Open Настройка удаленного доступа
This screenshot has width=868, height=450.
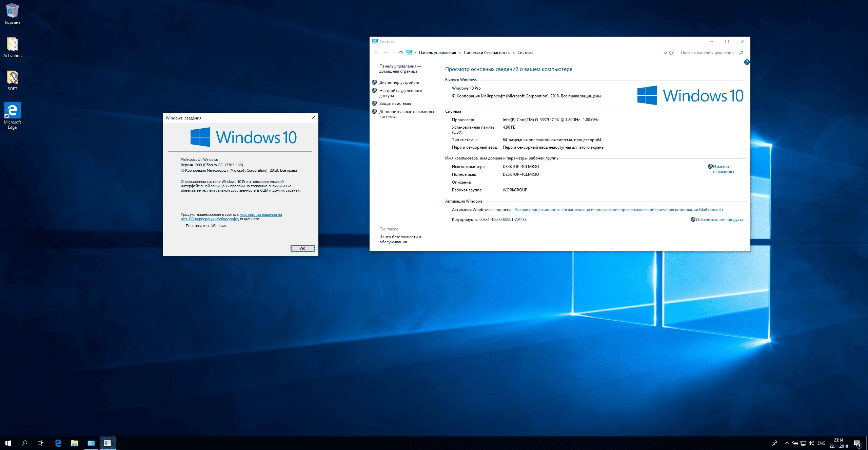click(400, 93)
